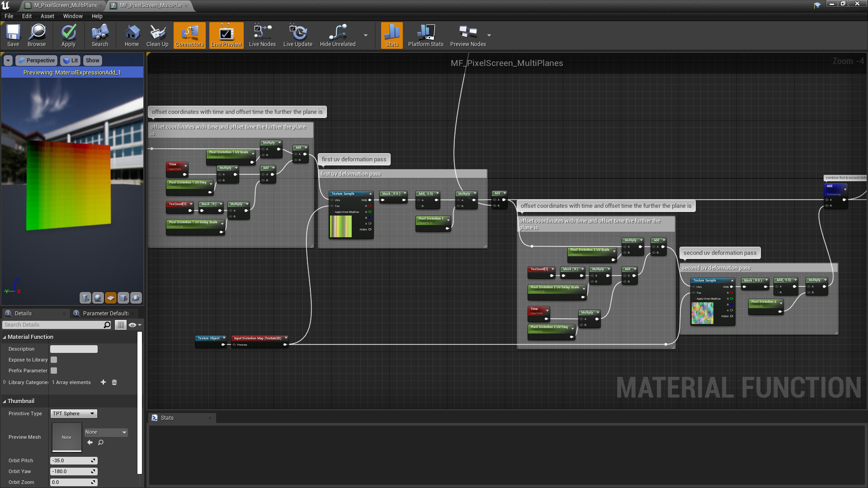This screenshot has height=488, width=868.
Task: Select the Apply toolbar icon
Action: (x=68, y=35)
